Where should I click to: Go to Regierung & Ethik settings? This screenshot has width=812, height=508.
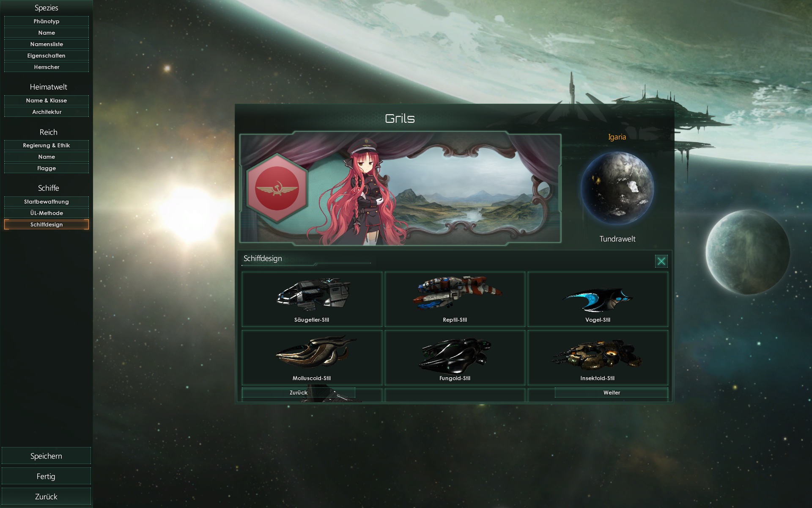pyautogui.click(x=47, y=145)
